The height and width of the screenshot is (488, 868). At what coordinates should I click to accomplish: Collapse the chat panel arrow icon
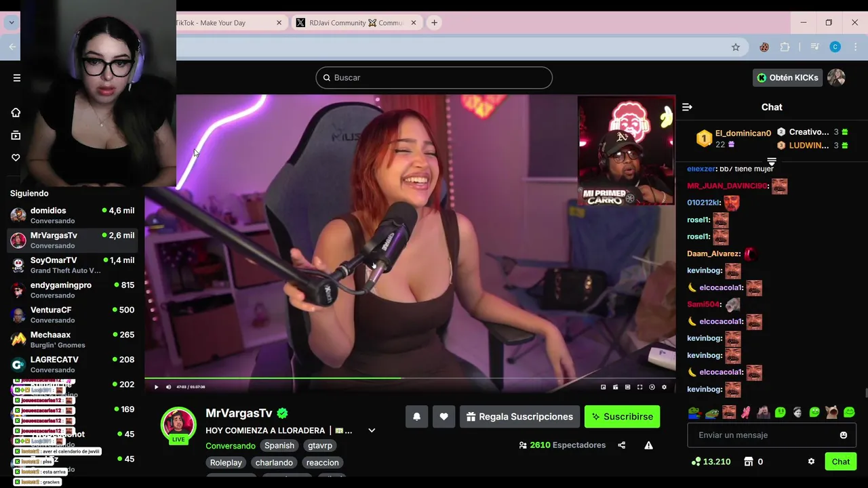(x=687, y=107)
